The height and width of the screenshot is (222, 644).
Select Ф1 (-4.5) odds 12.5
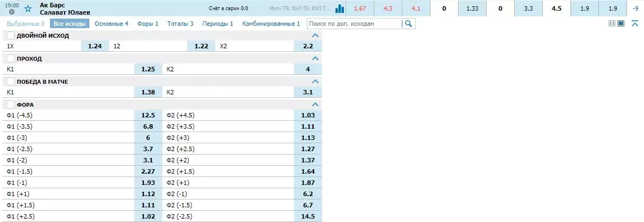(148, 115)
